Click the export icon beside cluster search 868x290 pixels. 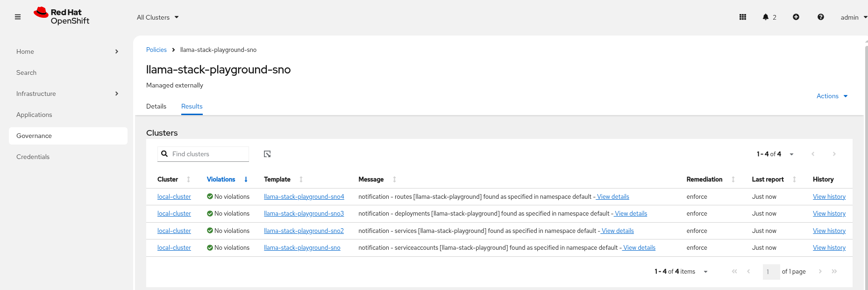267,154
